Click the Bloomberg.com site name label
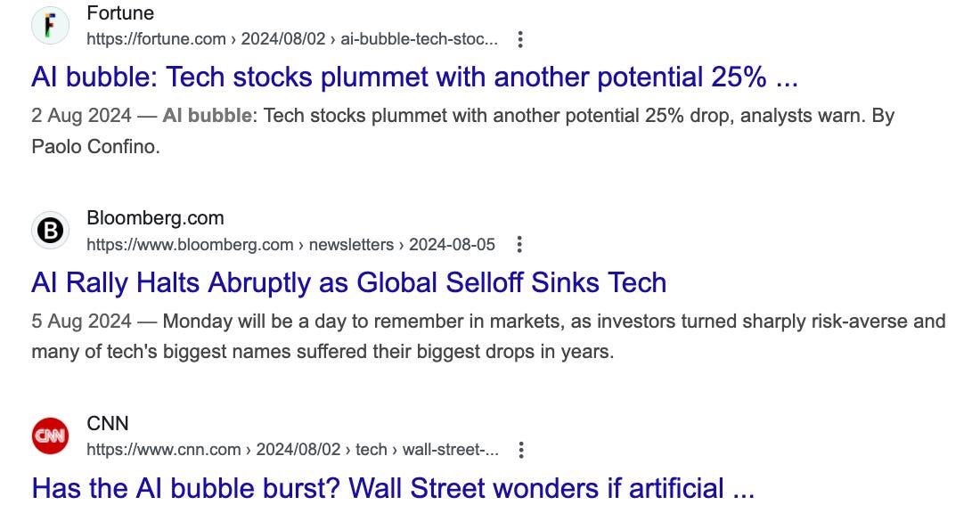Screen dimensions: 980x513 pos(155,217)
